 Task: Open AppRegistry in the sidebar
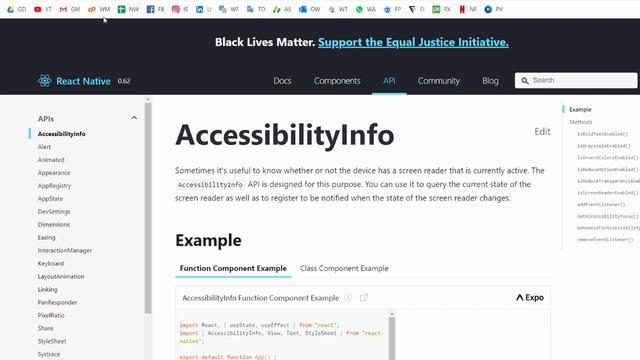(x=54, y=186)
